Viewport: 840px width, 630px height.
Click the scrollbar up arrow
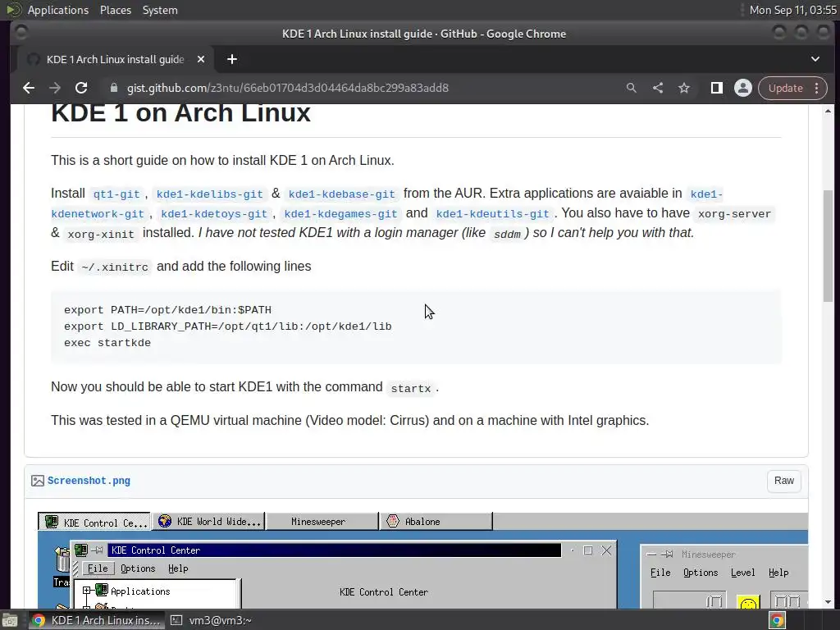coord(829,111)
